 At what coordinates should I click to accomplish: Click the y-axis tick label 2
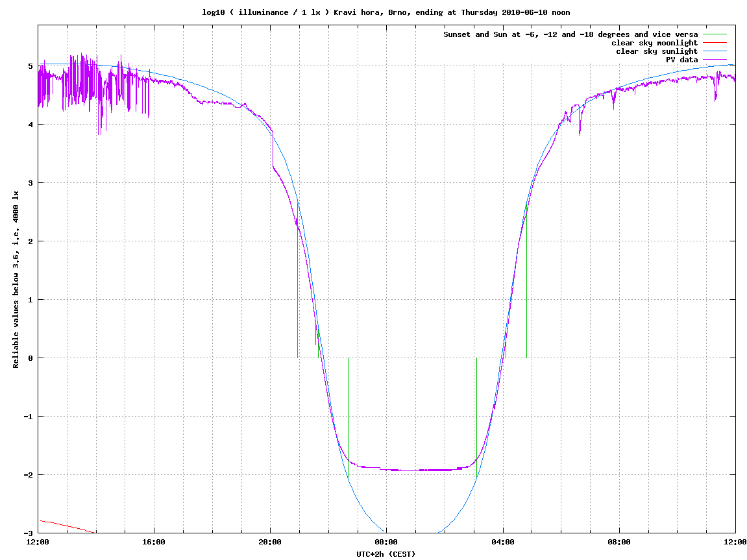[x=31, y=241]
